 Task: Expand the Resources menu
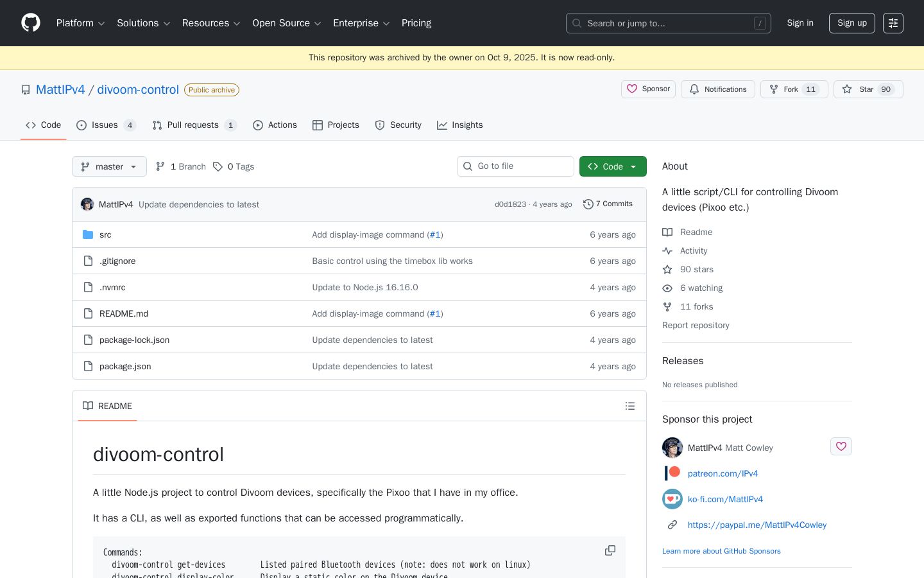[x=211, y=23]
